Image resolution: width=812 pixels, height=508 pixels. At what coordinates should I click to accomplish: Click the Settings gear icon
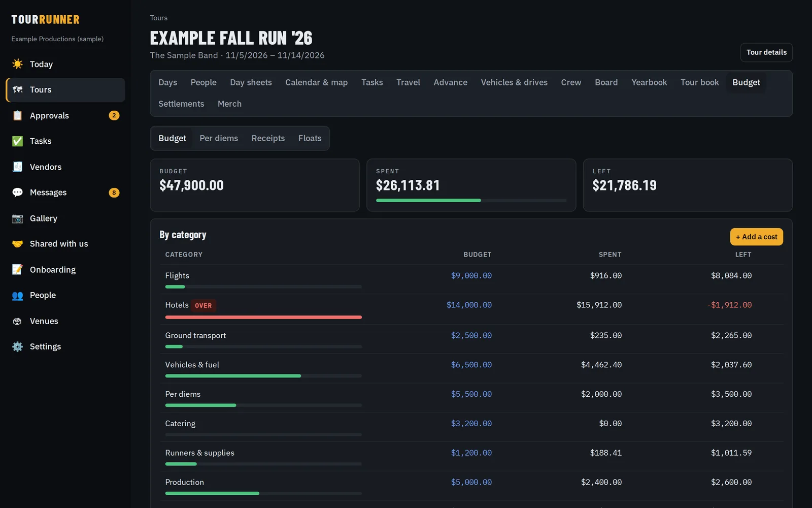17,346
